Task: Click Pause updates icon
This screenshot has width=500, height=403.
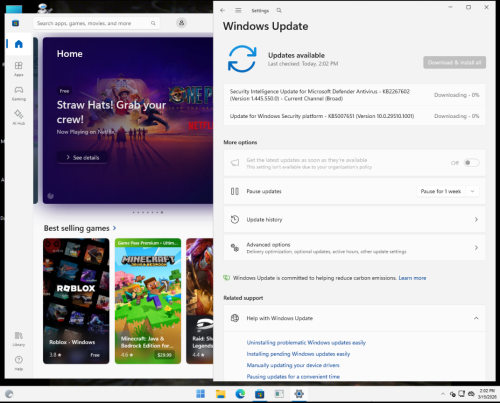Action: (x=235, y=191)
